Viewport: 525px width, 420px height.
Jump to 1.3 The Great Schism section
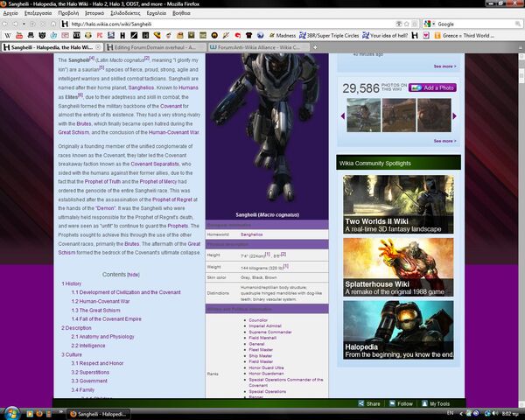coord(95,310)
